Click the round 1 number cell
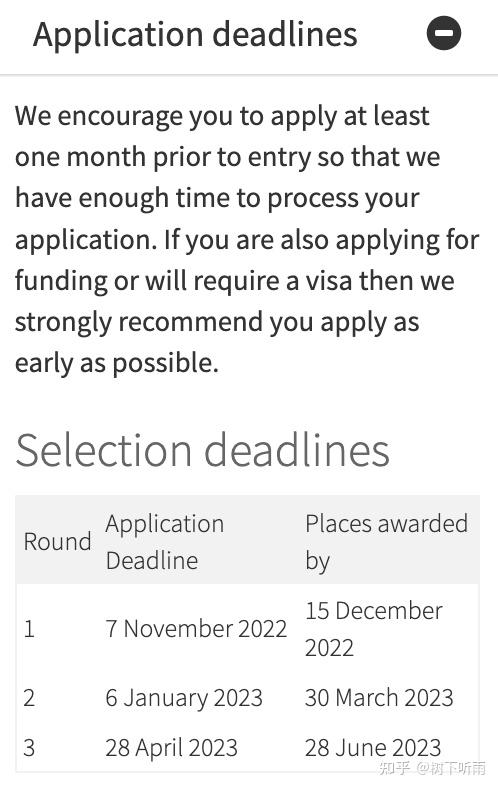Image resolution: width=498 pixels, height=790 pixels. 29,629
